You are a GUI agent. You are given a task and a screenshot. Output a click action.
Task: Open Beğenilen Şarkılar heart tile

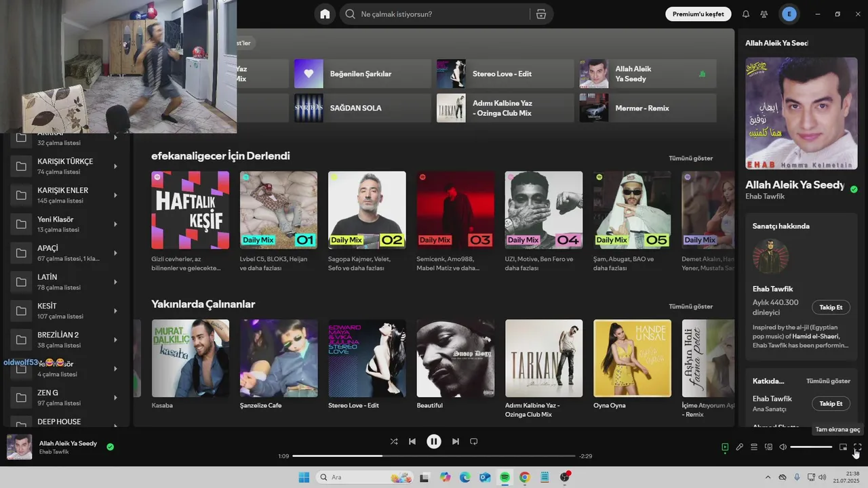coord(363,74)
